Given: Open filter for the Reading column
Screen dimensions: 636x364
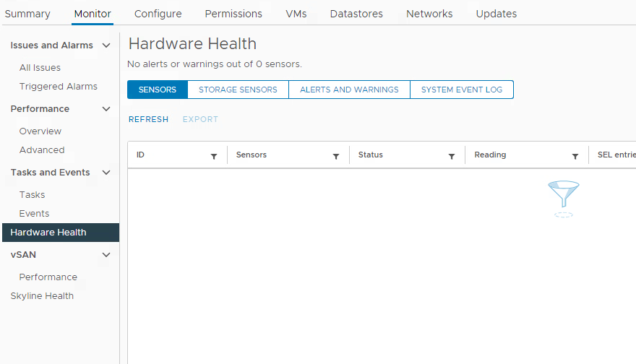Looking at the screenshot, I should (x=575, y=157).
